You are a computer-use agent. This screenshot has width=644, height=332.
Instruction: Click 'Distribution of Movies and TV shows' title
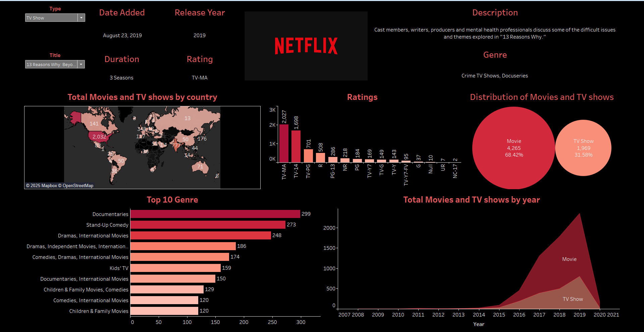[x=542, y=97]
